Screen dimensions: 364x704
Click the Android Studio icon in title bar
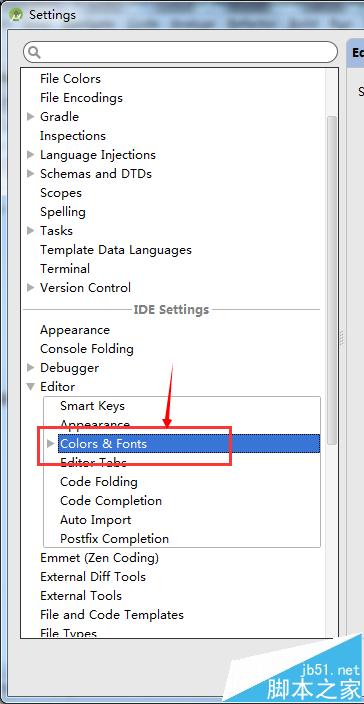click(x=17, y=14)
